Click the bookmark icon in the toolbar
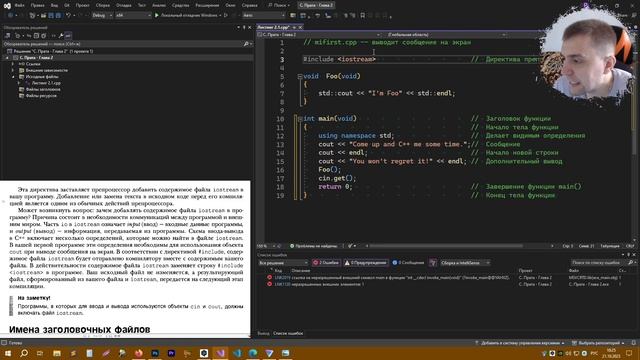Image resolution: width=640 pixels, height=360 pixels. coord(362,15)
